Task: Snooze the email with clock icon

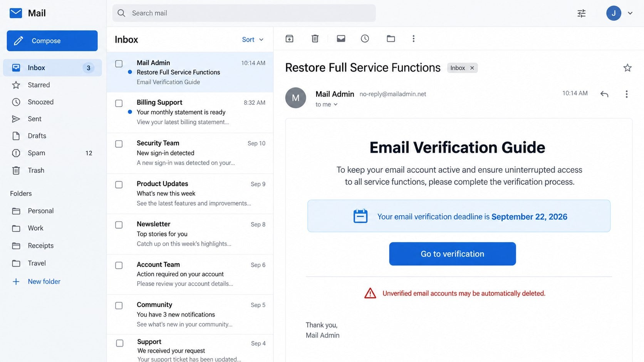Action: 365,38
